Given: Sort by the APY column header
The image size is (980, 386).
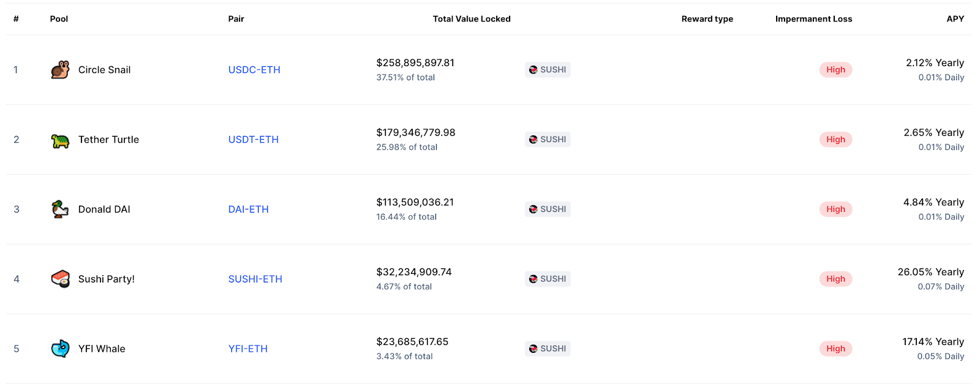Looking at the screenshot, I should point(955,19).
